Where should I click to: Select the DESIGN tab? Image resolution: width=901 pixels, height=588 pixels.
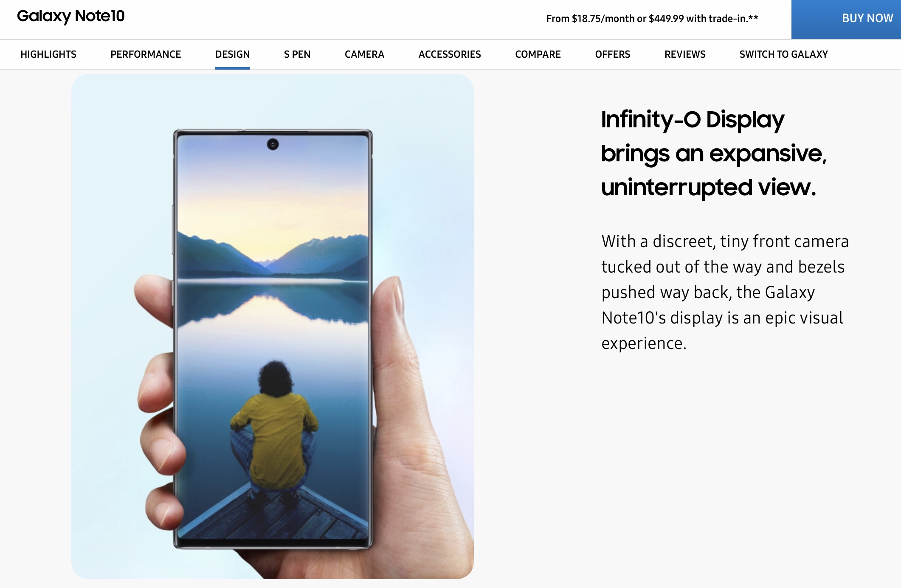click(232, 54)
